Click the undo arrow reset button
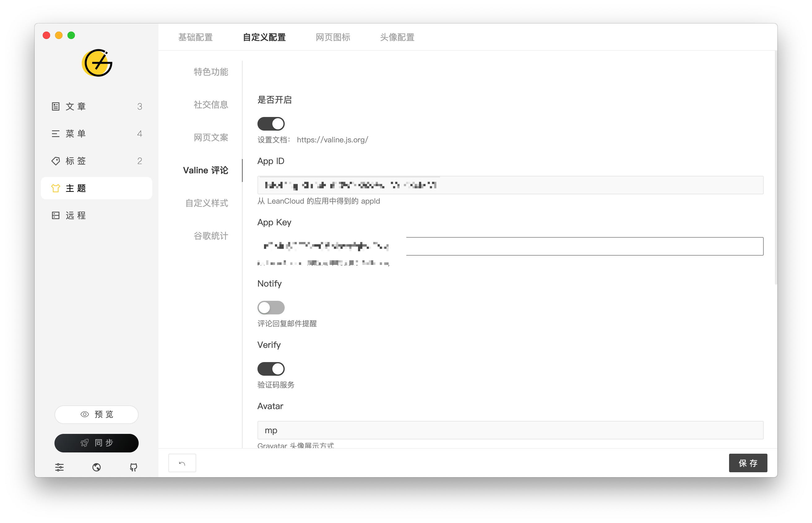The height and width of the screenshot is (523, 812). [182, 463]
